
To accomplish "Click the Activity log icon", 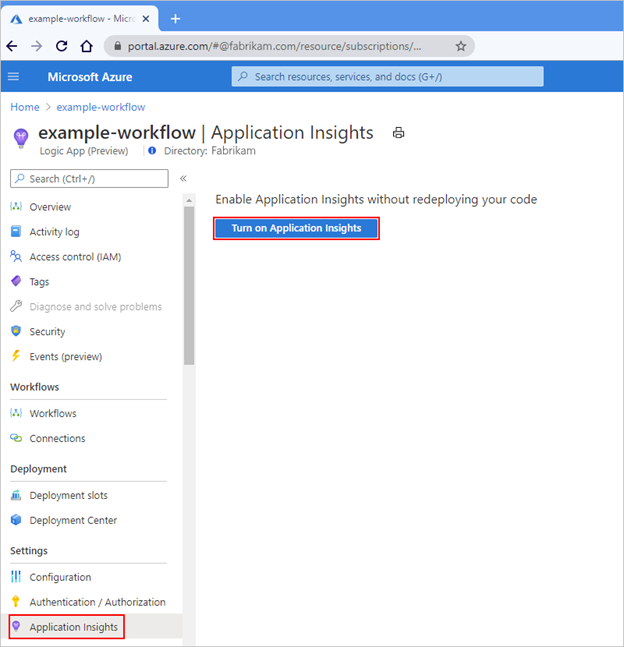I will (x=16, y=231).
